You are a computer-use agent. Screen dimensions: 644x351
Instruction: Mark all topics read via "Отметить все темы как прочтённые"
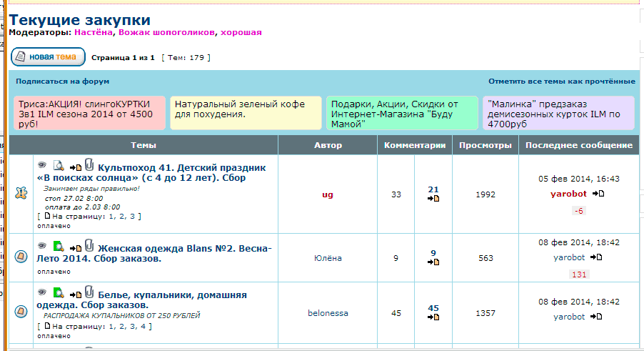point(561,81)
